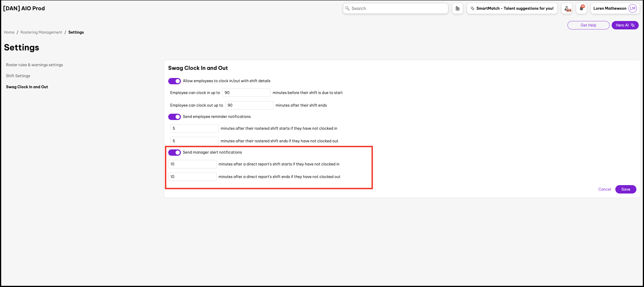This screenshot has width=644, height=287.
Task: Open the Loren Mathewson account menu
Action: pos(610,8)
